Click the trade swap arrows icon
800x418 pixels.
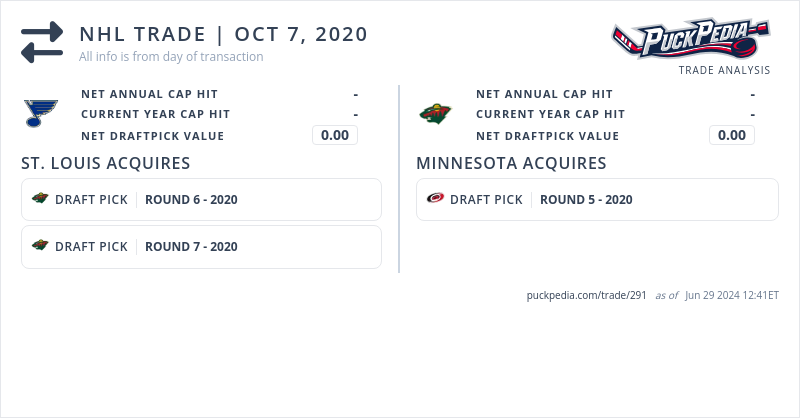[42, 43]
